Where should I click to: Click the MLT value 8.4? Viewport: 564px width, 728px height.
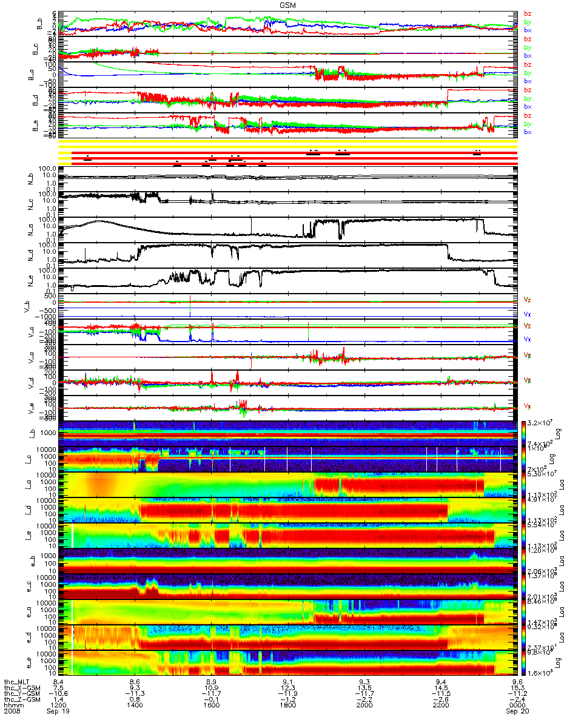click(x=58, y=682)
